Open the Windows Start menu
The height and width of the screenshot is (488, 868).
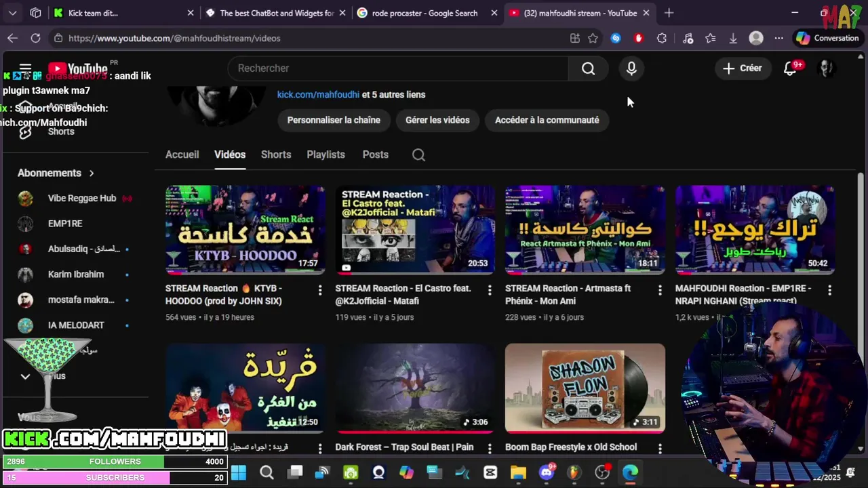[239, 472]
